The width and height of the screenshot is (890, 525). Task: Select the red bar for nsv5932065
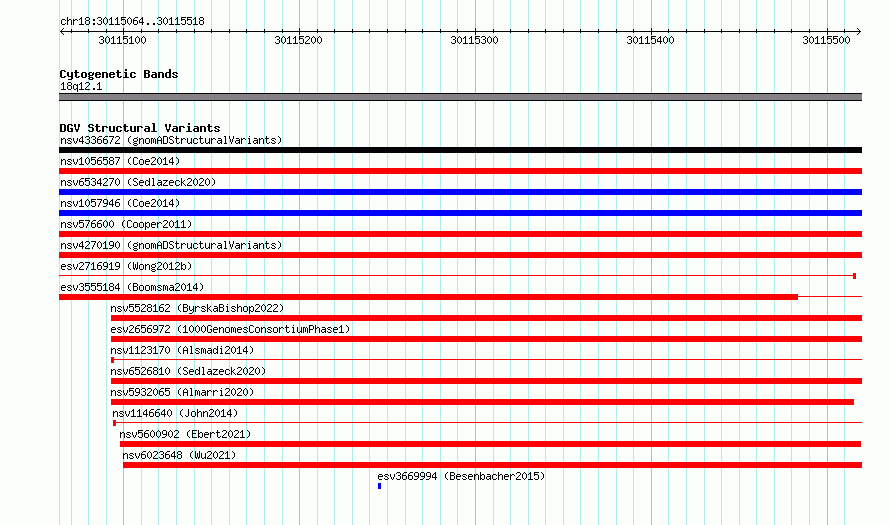coord(482,402)
